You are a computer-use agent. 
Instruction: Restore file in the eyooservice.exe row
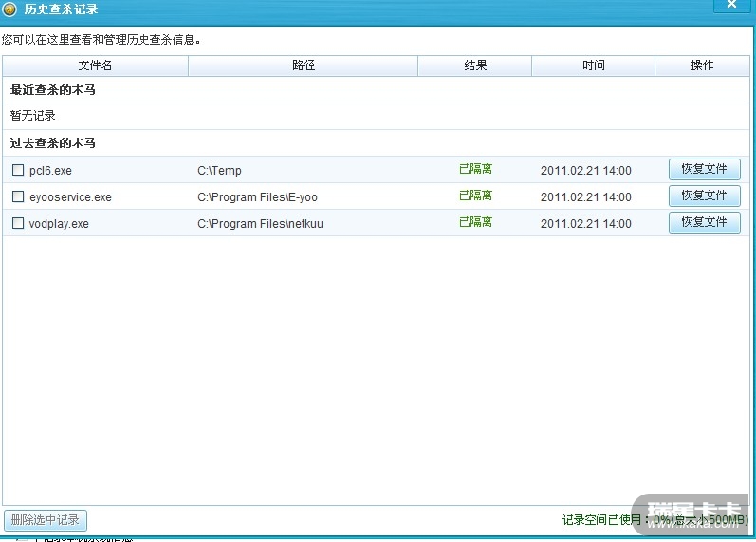(705, 196)
